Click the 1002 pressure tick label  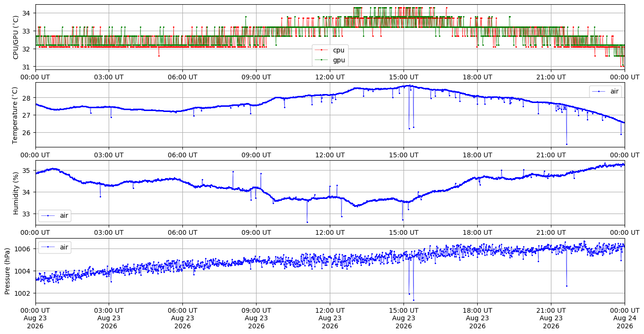tap(24, 293)
